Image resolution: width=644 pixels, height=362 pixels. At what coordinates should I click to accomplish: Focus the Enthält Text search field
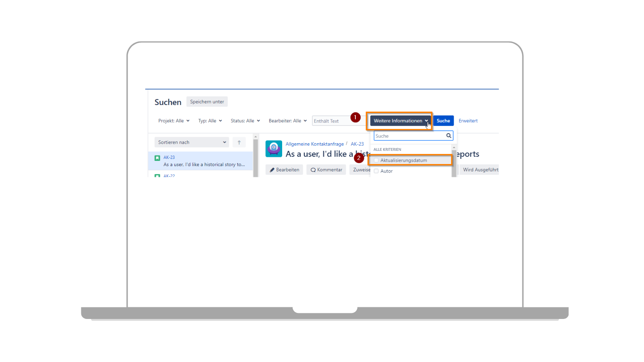[331, 121]
